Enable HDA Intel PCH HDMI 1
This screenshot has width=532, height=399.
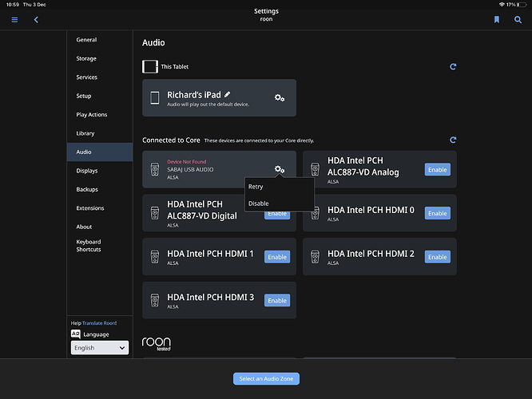pyautogui.click(x=277, y=257)
